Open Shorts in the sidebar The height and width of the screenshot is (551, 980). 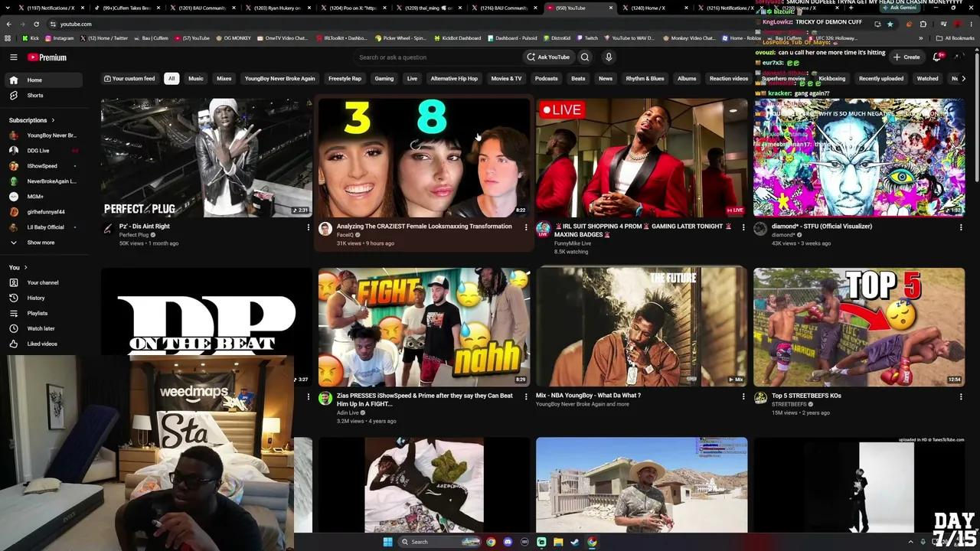(x=44, y=96)
